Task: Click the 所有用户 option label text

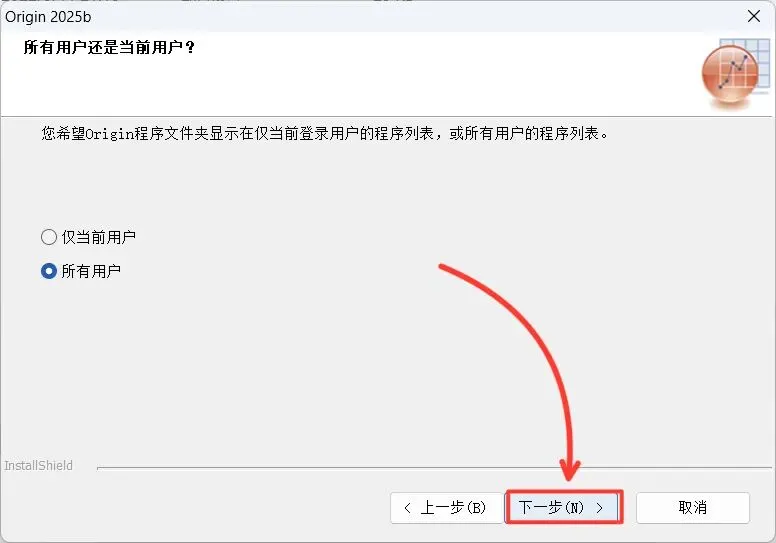Action: point(91,271)
